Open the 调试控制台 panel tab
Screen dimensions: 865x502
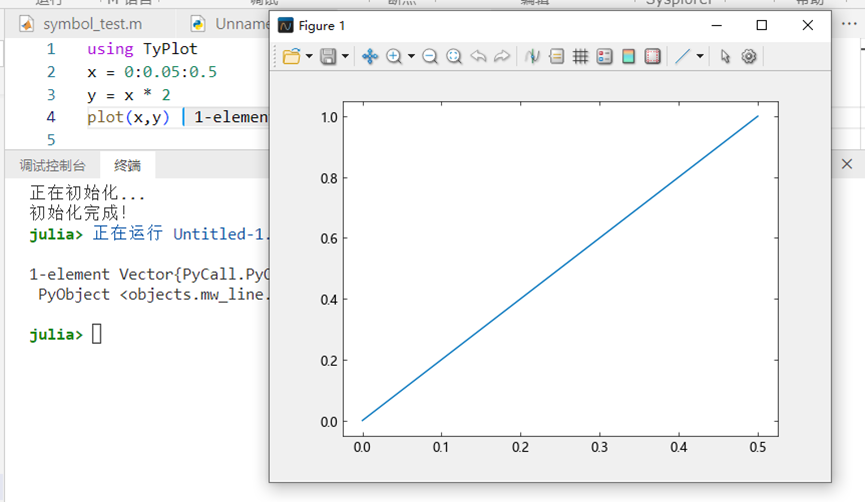coord(52,165)
